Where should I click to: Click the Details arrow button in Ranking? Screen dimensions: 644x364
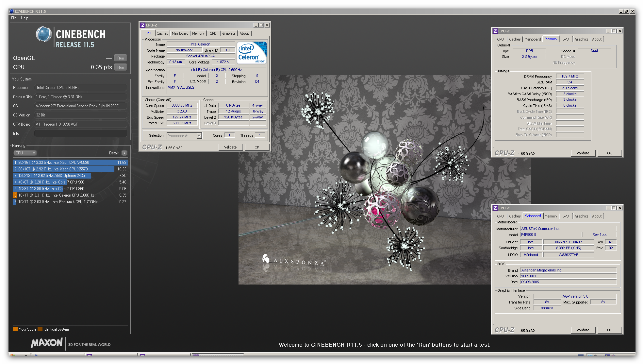124,153
